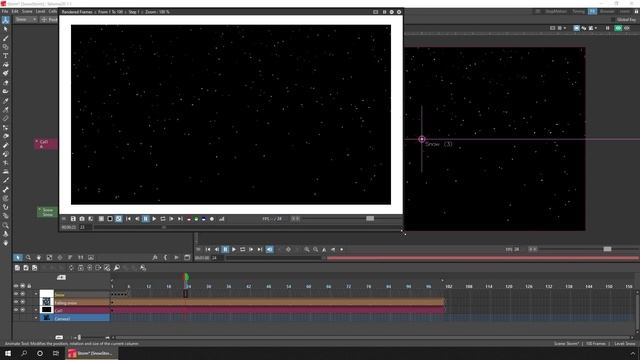Image resolution: width=640 pixels, height=360 pixels.
Task: Zoom in using the viewer bar icon
Action: pos(307,249)
